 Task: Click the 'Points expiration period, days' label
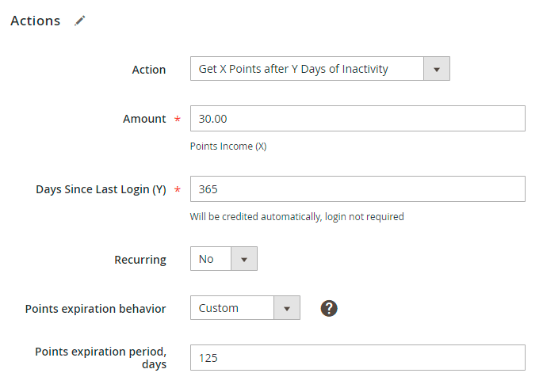[x=101, y=358]
